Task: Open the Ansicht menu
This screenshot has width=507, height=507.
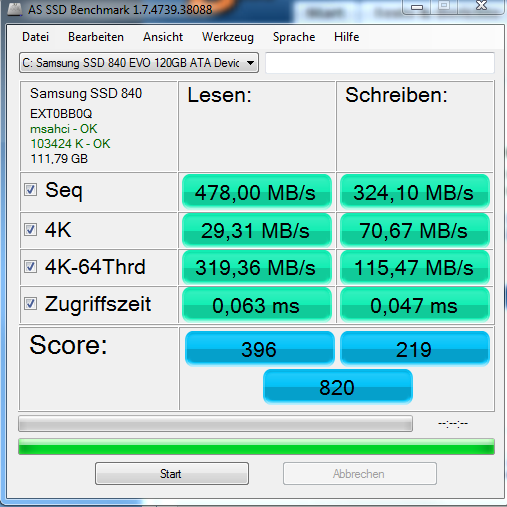Action: 163,37
